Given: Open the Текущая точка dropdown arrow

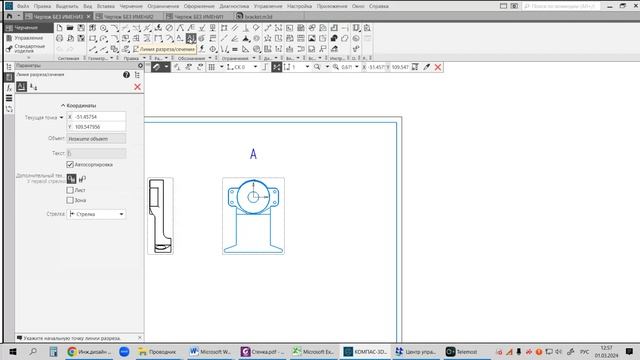Looking at the screenshot, I should tap(61, 118).
